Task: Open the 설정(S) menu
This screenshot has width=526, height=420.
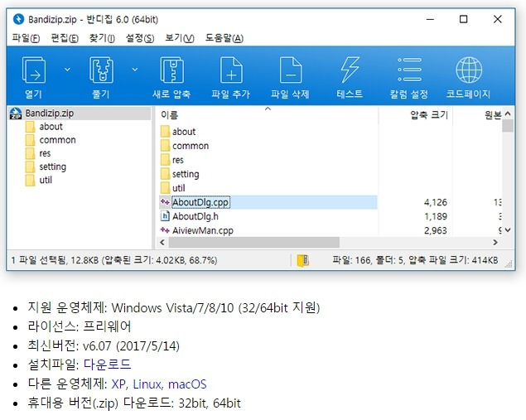Action: (140, 38)
